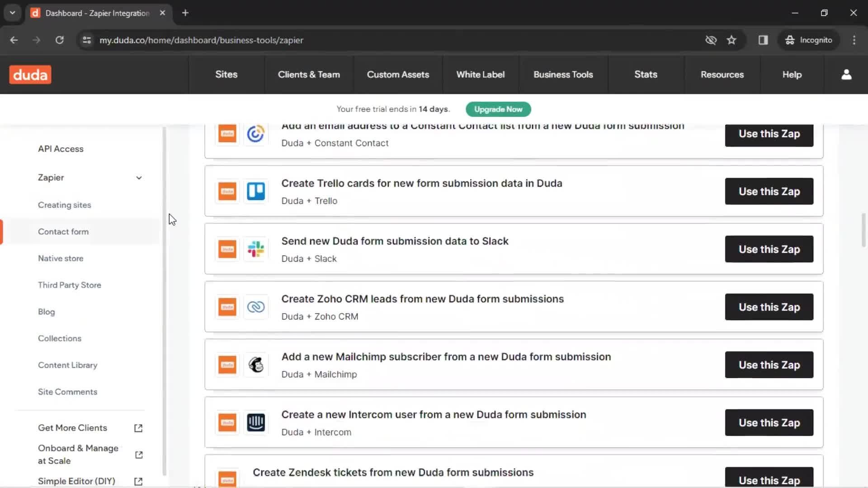The image size is (868, 488).
Task: Open the Business Tools menu
Action: tap(563, 75)
